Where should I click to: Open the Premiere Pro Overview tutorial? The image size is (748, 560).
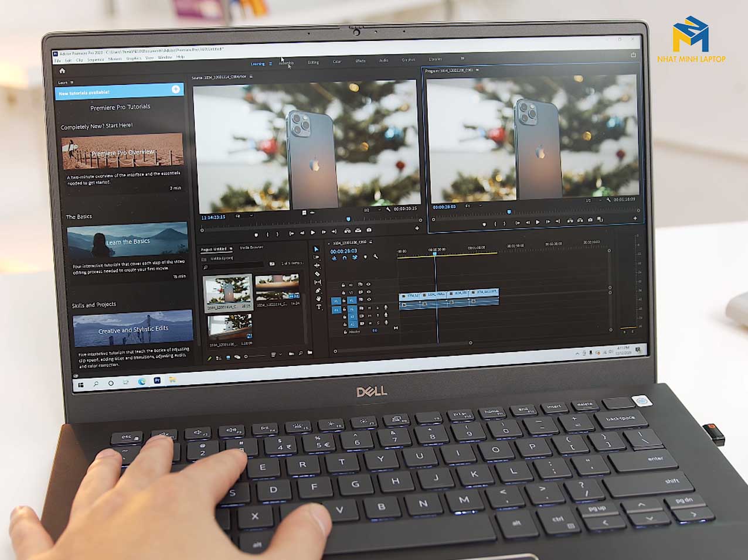[123, 151]
